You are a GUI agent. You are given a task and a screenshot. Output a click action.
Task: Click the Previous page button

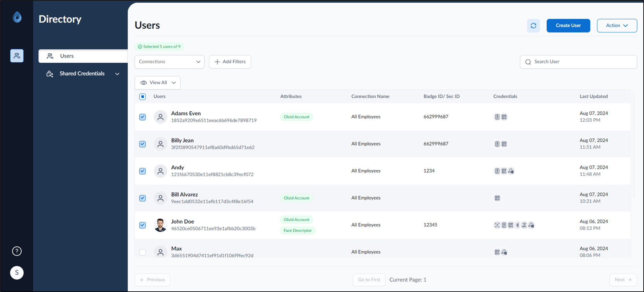coord(152,280)
